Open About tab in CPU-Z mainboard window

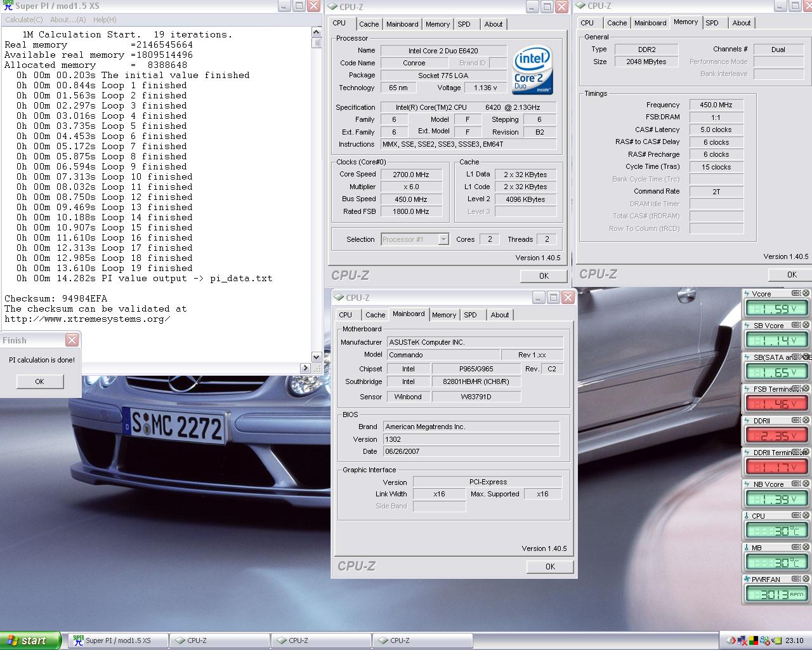(x=499, y=315)
